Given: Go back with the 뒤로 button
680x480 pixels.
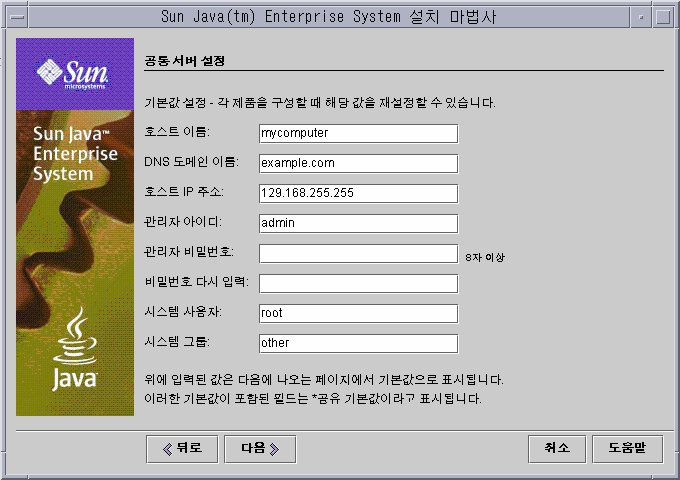Looking at the screenshot, I should coord(182,449).
